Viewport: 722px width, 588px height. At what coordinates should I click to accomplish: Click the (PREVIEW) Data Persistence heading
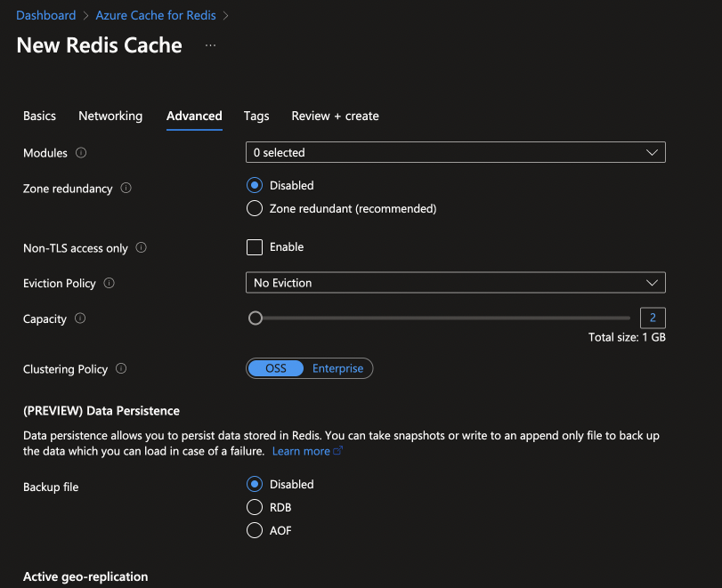tap(101, 411)
